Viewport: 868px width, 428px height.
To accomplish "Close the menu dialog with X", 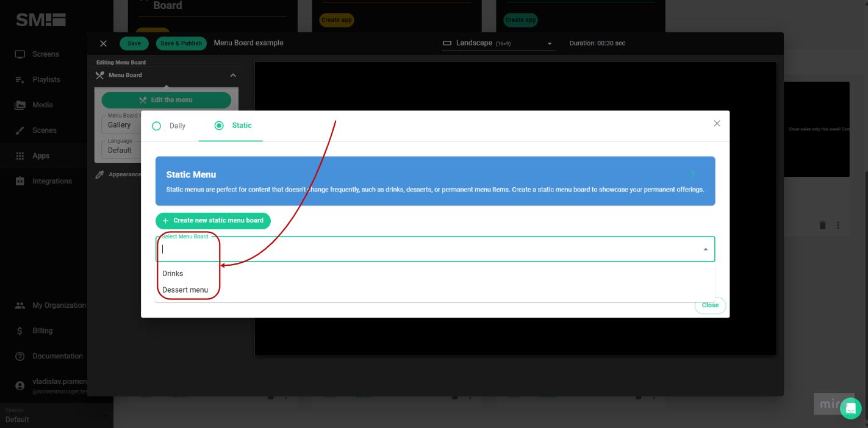I will [x=717, y=123].
